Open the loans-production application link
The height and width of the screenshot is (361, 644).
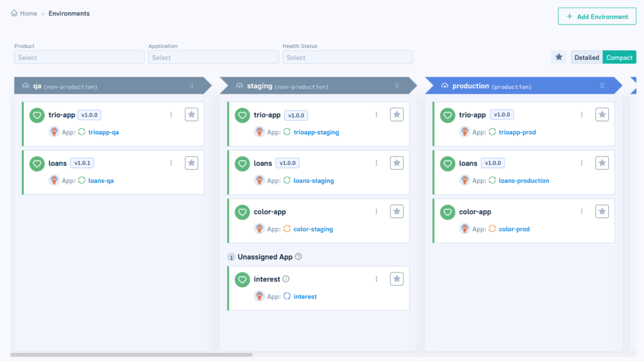tap(524, 181)
